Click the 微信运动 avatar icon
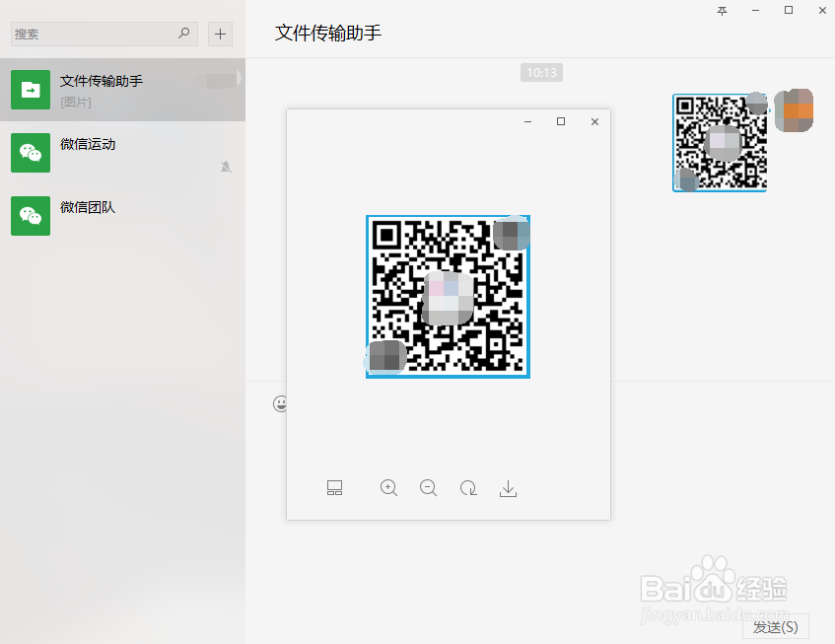The width and height of the screenshot is (835, 644). click(31, 153)
